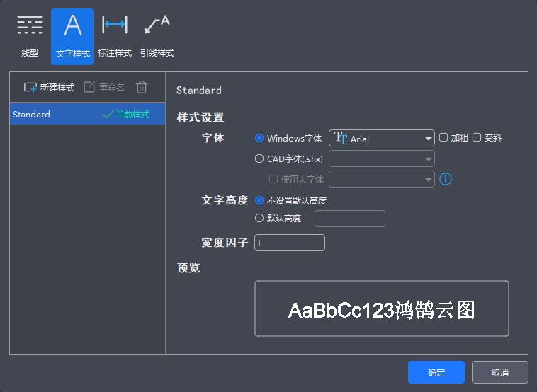This screenshot has width=537, height=392.
Task: Click the trash delete style icon
Action: (142, 87)
